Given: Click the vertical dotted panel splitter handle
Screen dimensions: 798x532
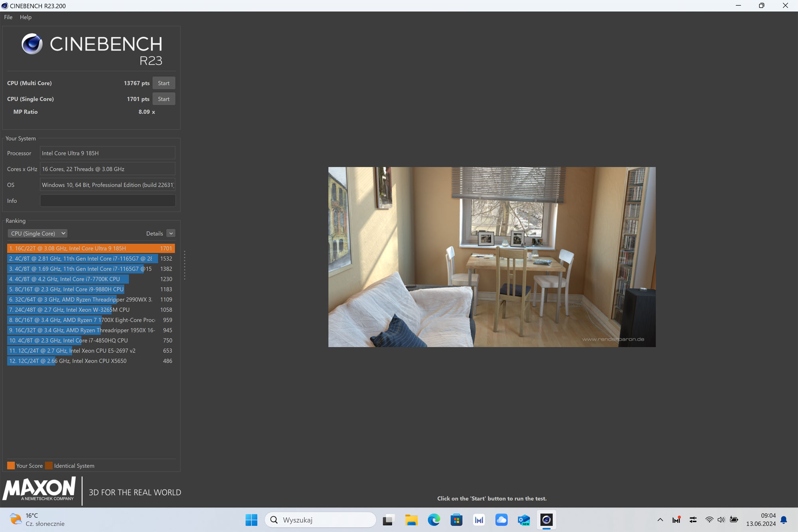Looking at the screenshot, I should (x=184, y=265).
